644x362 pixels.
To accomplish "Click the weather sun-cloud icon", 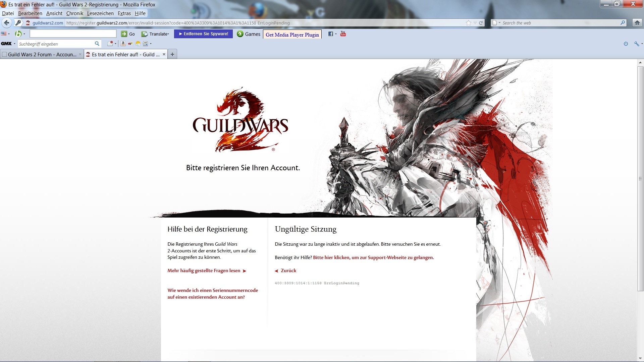I will click(138, 44).
